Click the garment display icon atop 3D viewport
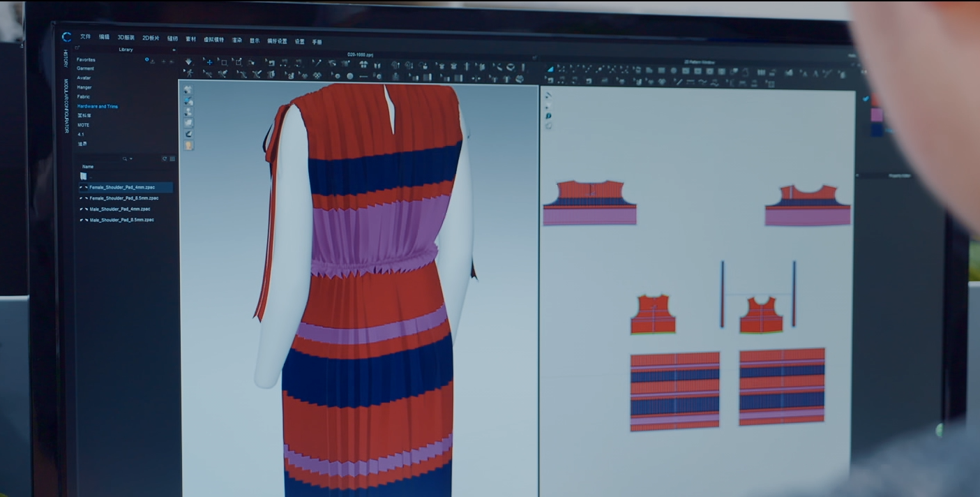Image resolution: width=980 pixels, height=497 pixels. 188,90
